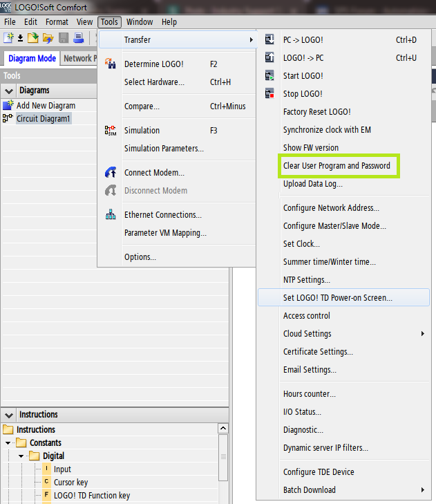Open the Transfer submenu entry

178,40
